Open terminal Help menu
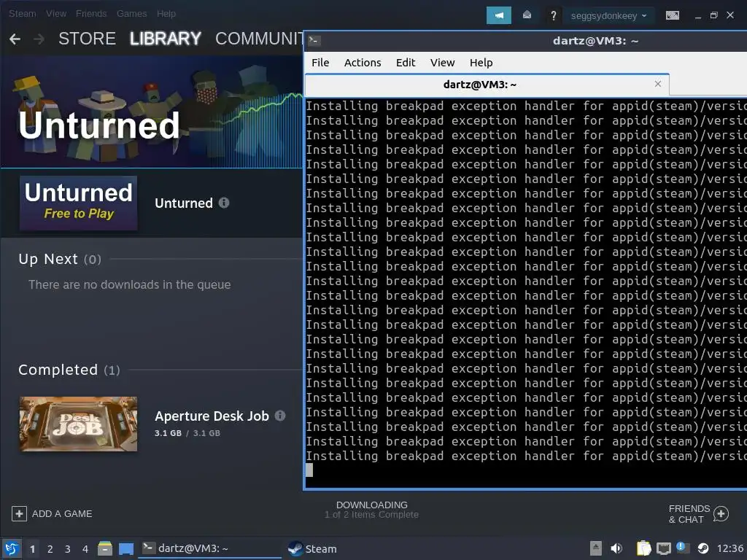 pos(481,63)
